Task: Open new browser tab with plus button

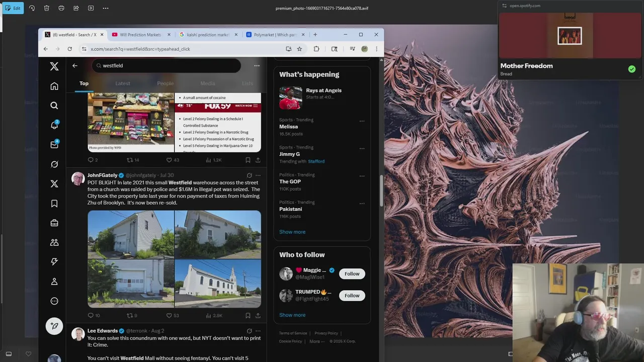Action: click(x=315, y=35)
